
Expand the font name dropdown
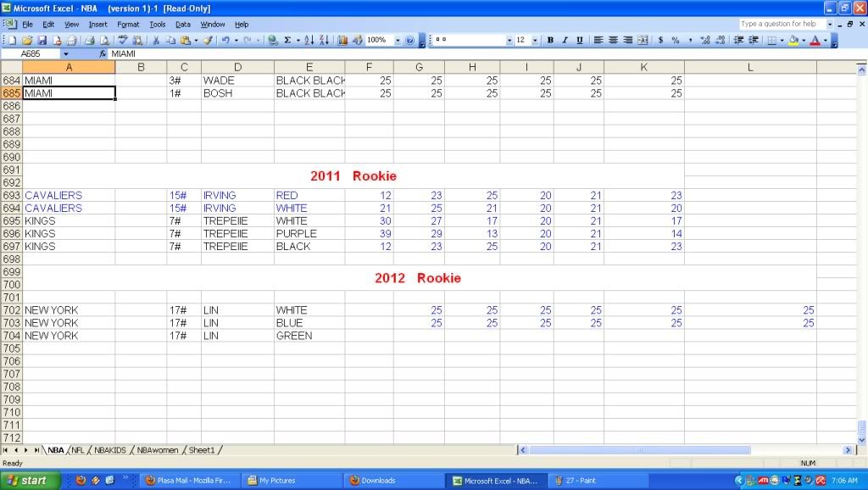[509, 40]
